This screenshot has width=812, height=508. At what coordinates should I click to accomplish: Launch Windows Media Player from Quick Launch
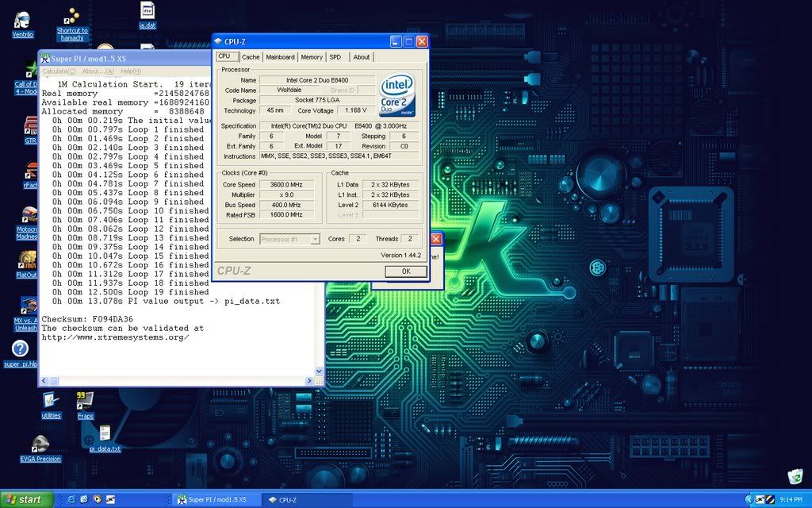(x=97, y=500)
